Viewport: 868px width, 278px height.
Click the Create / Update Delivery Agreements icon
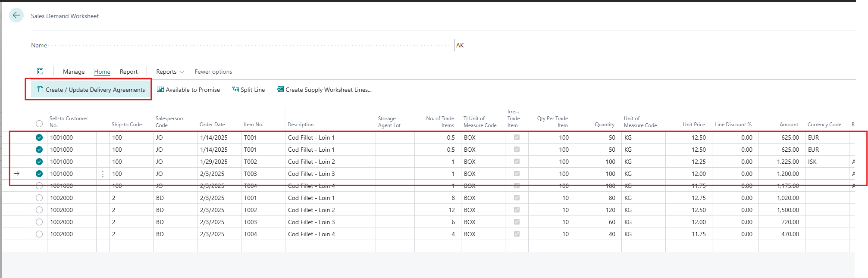(x=40, y=89)
